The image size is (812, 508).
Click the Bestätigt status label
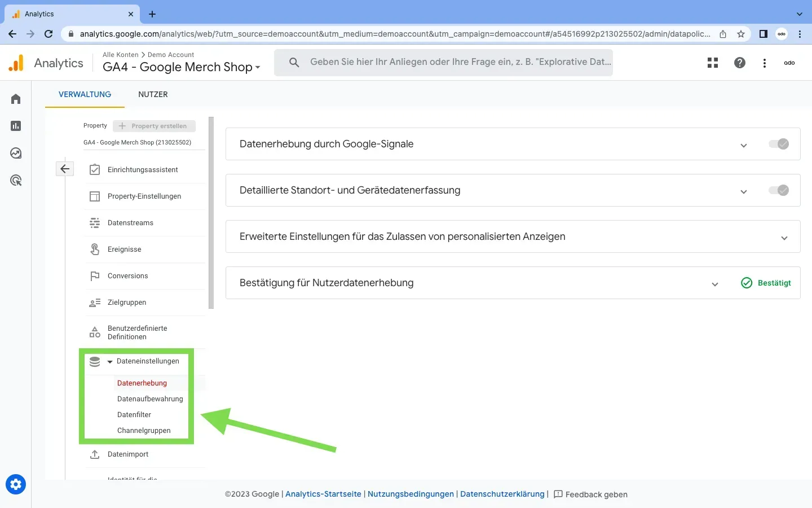pos(774,283)
